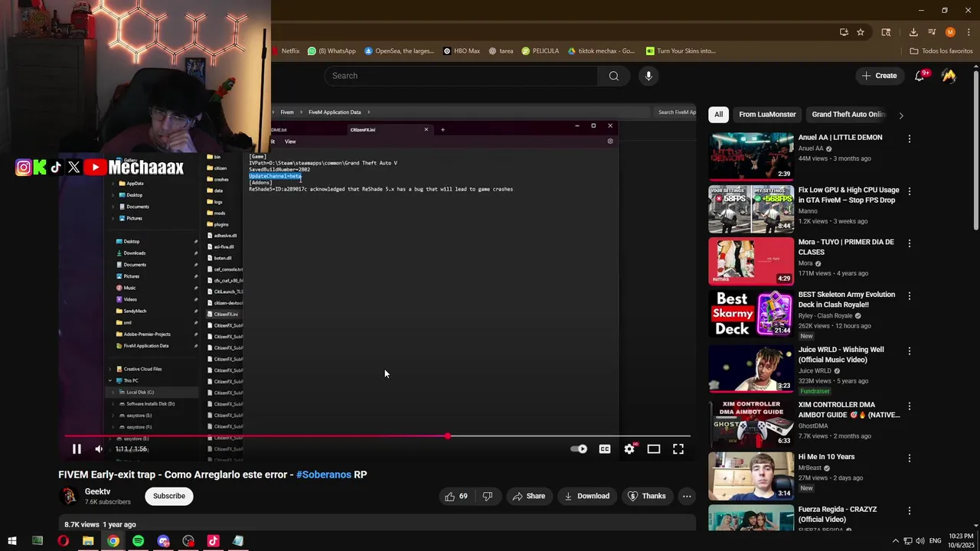Select the From LuaMonster chip
This screenshot has width=980, height=551.
point(767,115)
